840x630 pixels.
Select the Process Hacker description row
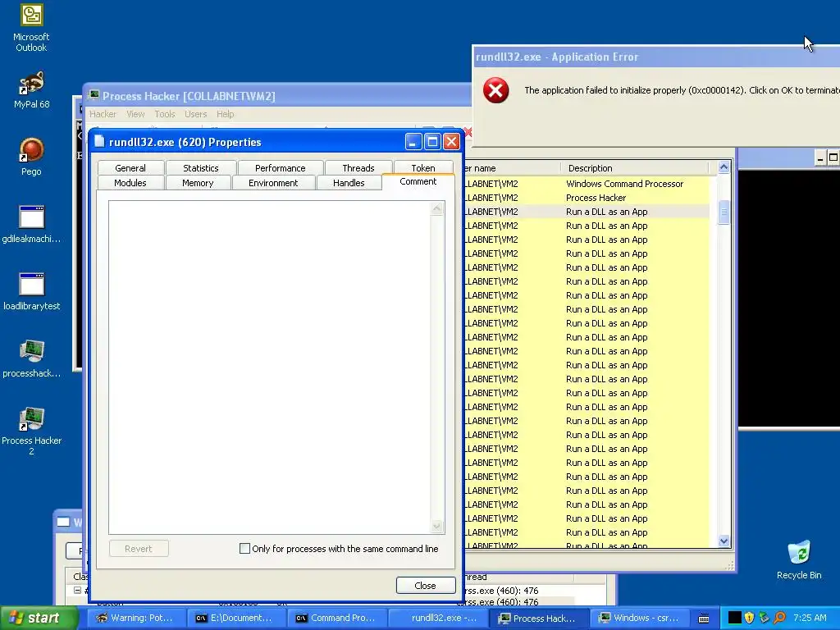click(587, 198)
